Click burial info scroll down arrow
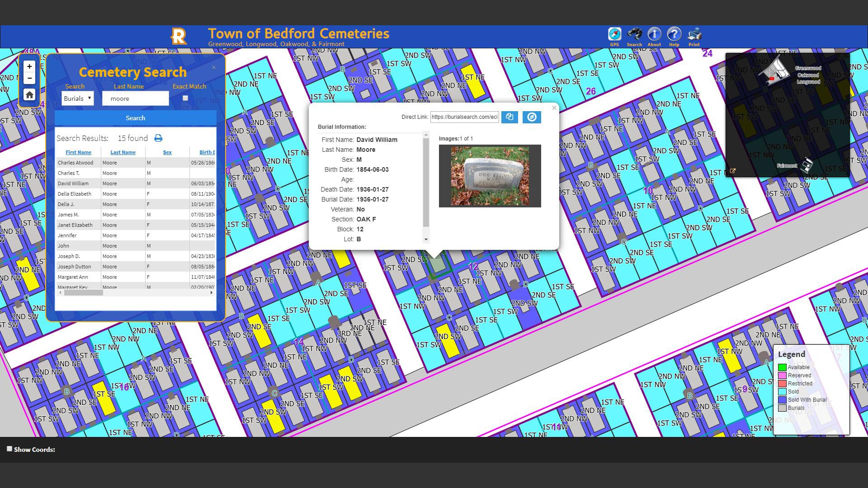 pos(426,239)
